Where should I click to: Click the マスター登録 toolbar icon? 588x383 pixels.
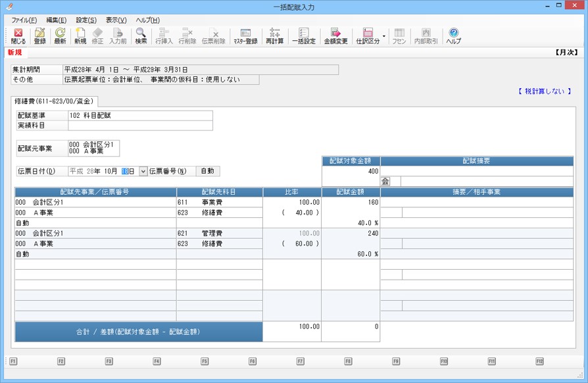pos(245,36)
